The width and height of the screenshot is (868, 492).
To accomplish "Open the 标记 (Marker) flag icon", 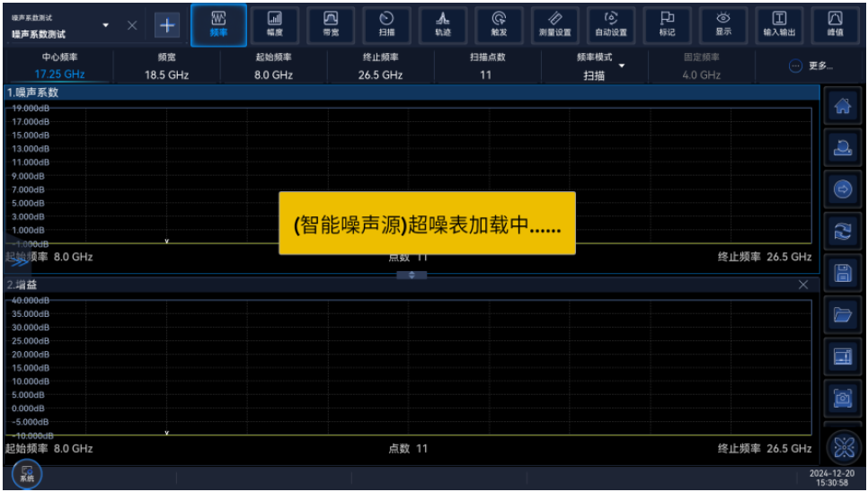I will 667,24.
